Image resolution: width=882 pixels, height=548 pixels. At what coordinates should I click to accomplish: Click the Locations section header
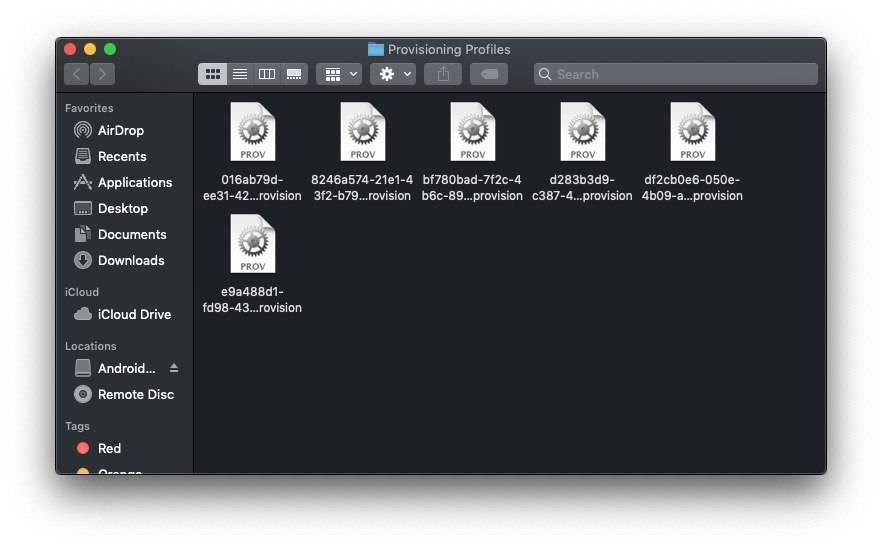91,346
